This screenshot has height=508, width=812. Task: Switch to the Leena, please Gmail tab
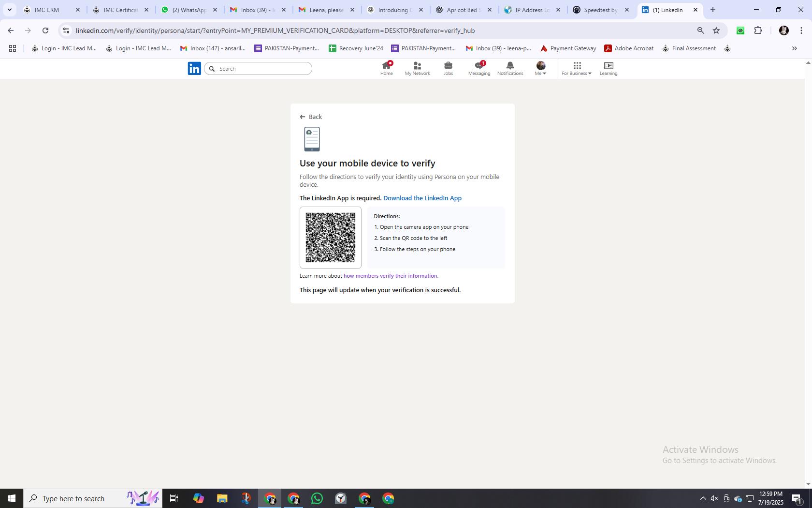[x=326, y=10]
